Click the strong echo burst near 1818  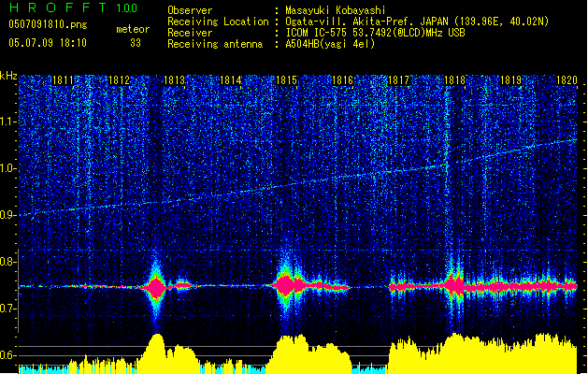click(454, 286)
